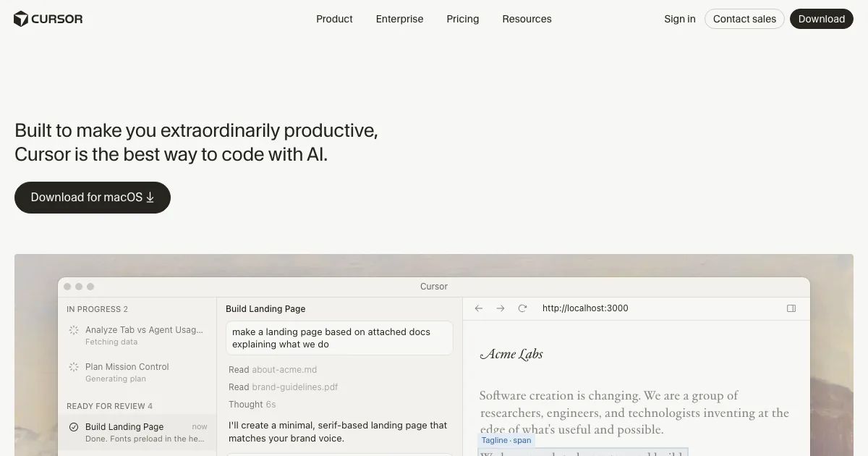Click the browser back arrow icon
868x456 pixels.
click(479, 308)
